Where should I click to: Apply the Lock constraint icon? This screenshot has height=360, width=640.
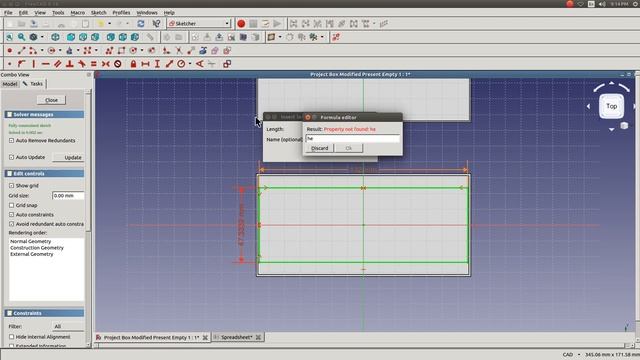(x=133, y=64)
